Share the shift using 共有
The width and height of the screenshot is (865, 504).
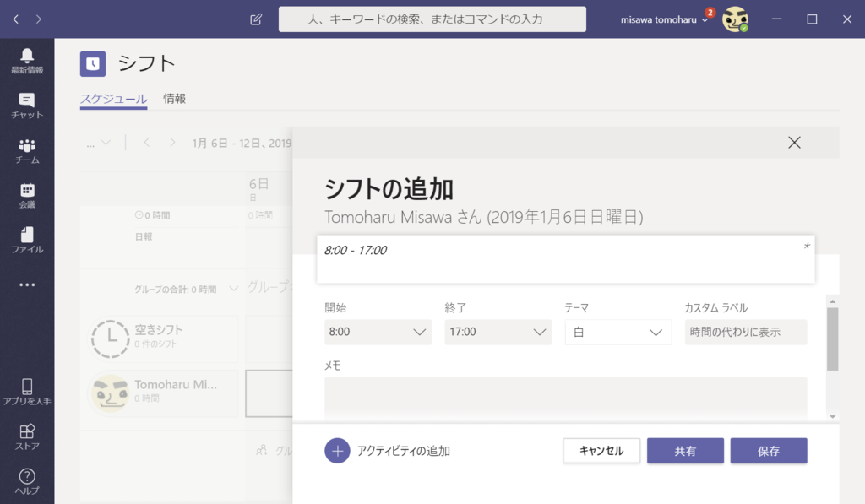point(685,451)
